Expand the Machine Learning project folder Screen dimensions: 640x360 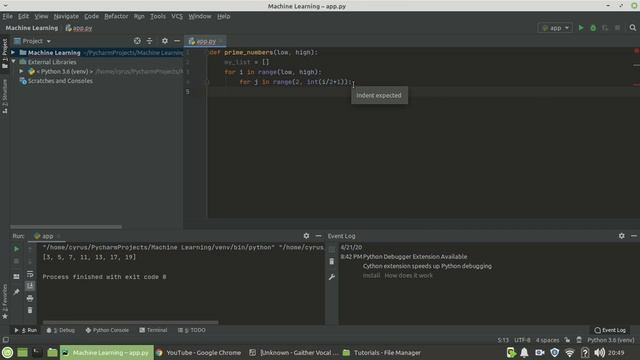coord(13,52)
